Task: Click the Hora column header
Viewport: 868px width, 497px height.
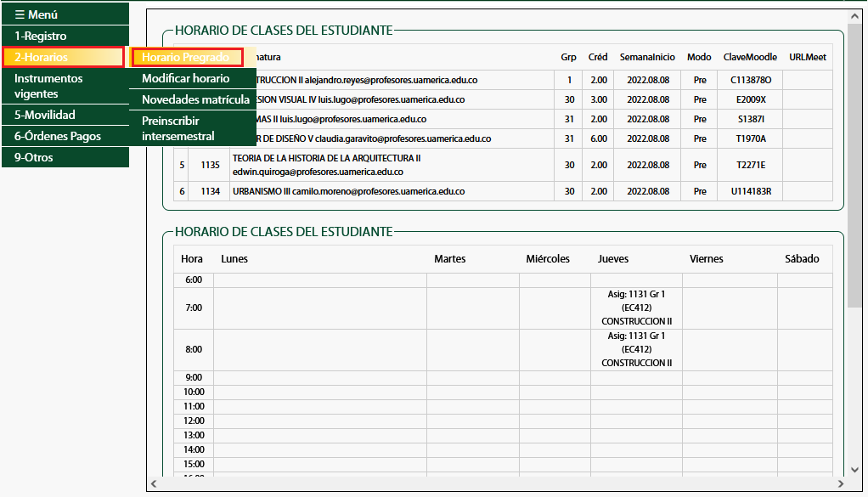Action: (192, 259)
